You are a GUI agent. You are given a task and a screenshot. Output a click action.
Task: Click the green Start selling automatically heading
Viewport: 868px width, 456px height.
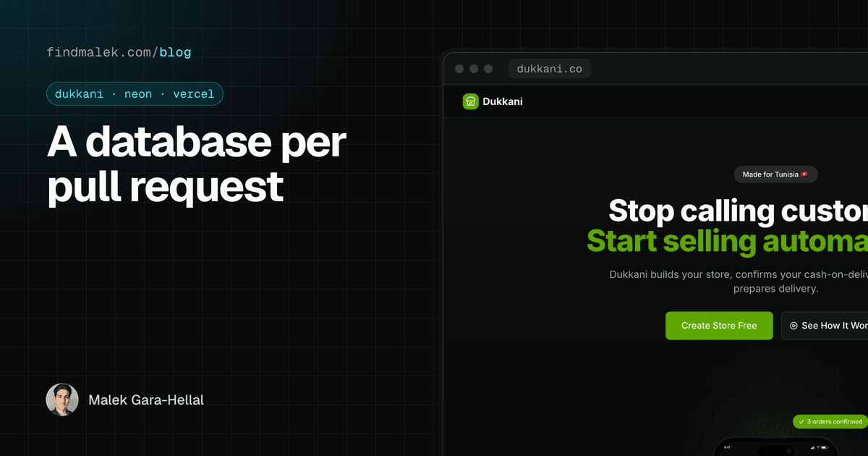click(x=727, y=241)
